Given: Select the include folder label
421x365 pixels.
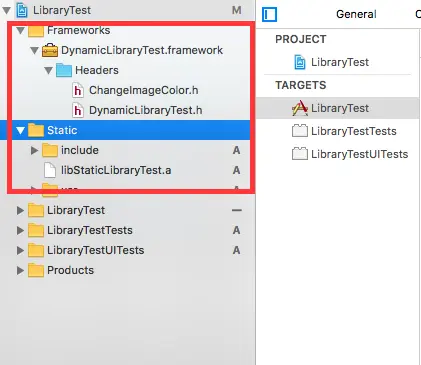Looking at the screenshot, I should point(80,150).
